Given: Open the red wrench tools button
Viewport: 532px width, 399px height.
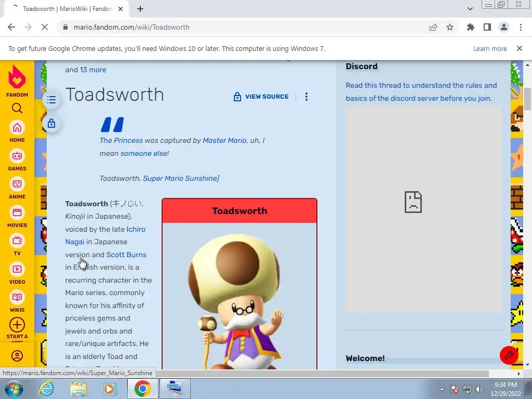Looking at the screenshot, I should tap(509, 355).
